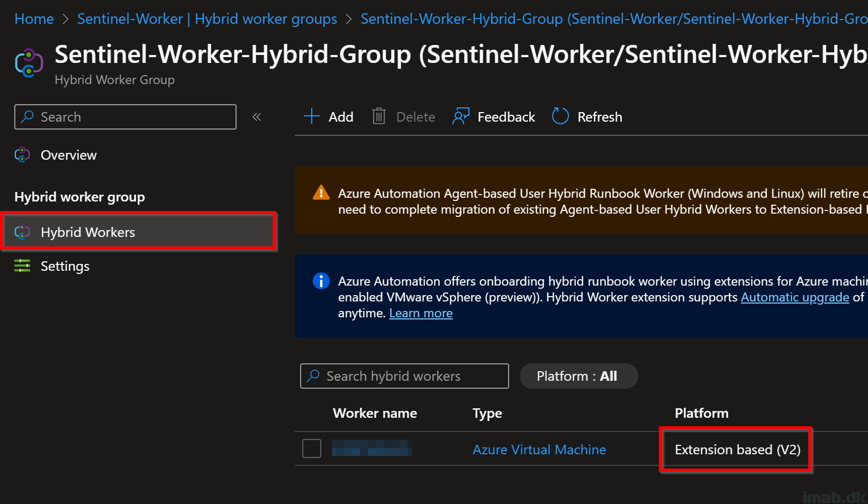Image resolution: width=868 pixels, height=504 pixels.
Task: Follow the Learn more link
Action: pyautogui.click(x=421, y=313)
